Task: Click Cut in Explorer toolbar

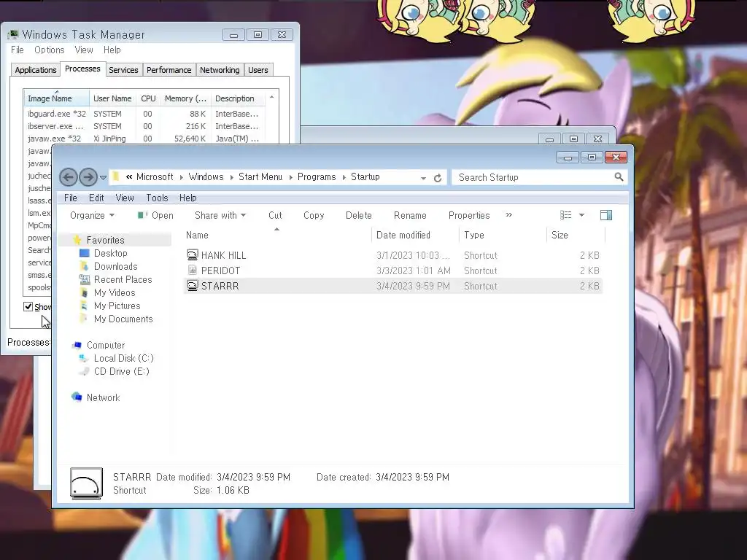Action: tap(275, 215)
